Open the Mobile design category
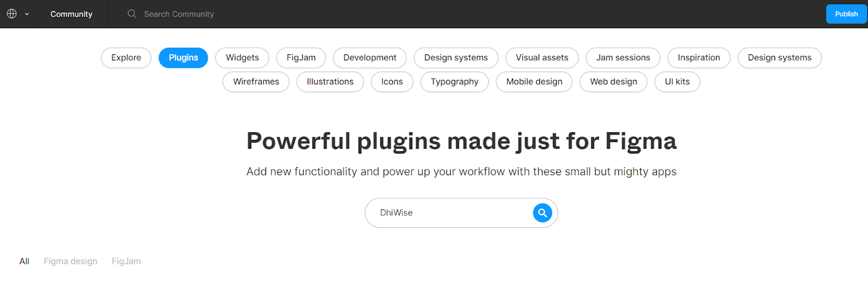The width and height of the screenshot is (868, 281). 534,82
